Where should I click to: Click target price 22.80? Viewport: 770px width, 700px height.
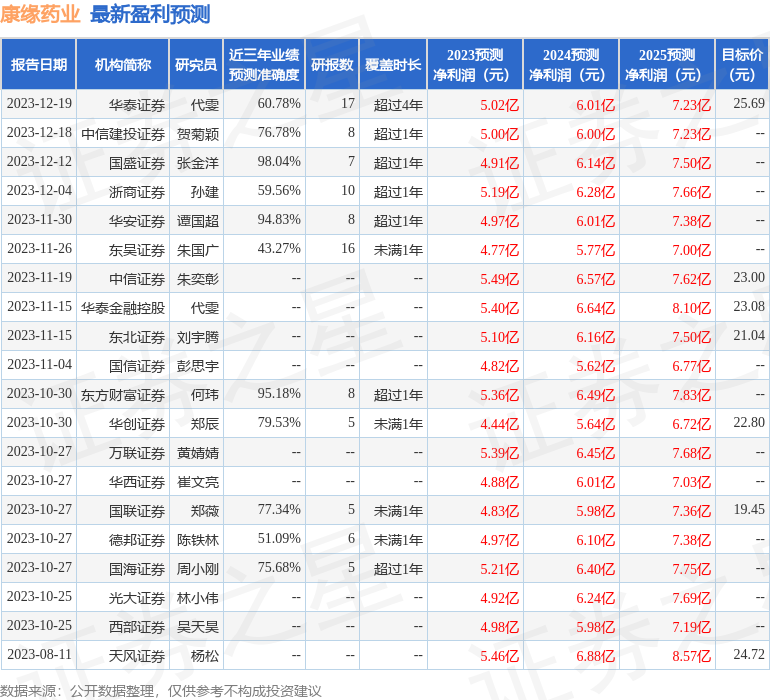pyautogui.click(x=749, y=422)
